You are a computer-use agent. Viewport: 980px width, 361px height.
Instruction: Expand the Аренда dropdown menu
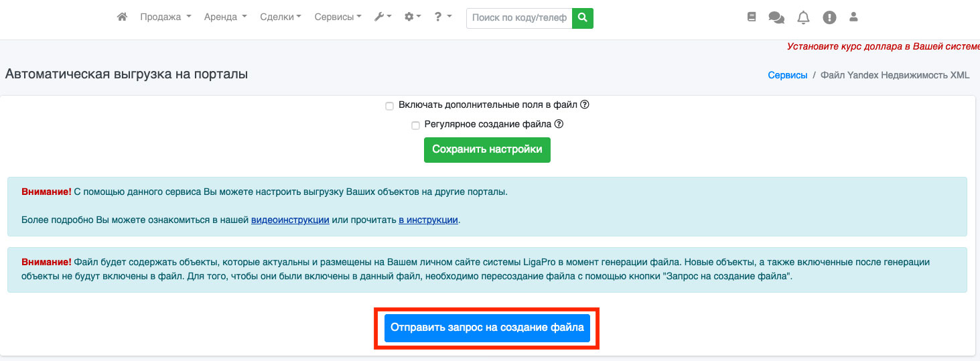225,17
